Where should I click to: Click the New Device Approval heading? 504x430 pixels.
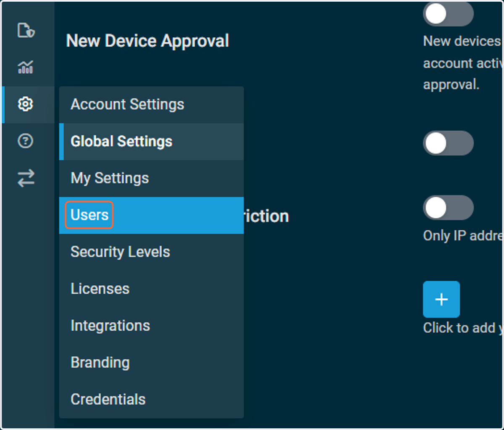coord(148,41)
